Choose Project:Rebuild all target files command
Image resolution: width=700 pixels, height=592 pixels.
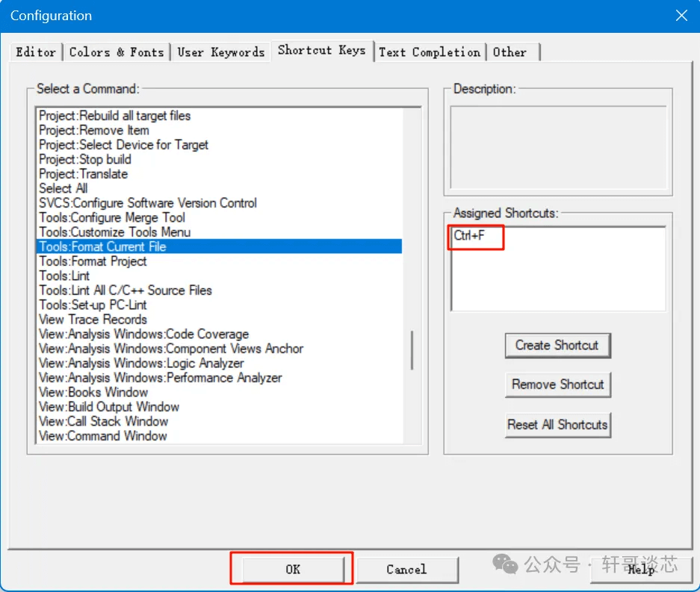click(x=114, y=116)
